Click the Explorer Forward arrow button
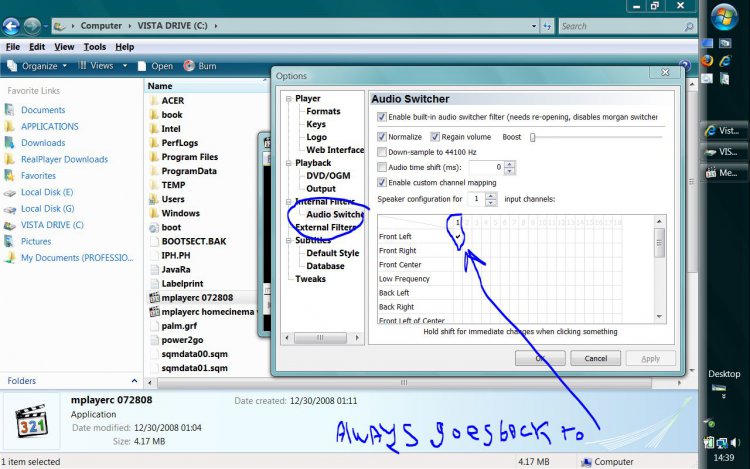Viewport: 750px width, 469px height. tap(32, 26)
